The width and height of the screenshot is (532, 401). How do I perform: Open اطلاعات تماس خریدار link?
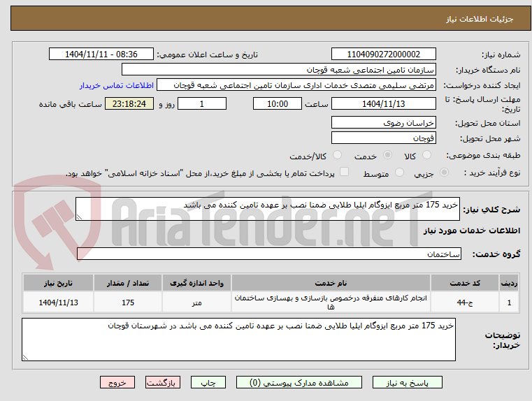click(x=117, y=85)
